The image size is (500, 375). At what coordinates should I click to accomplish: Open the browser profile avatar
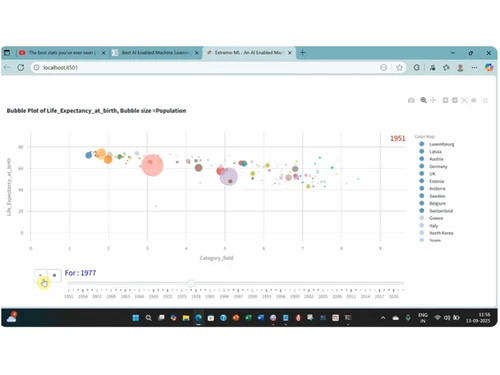pos(460,67)
